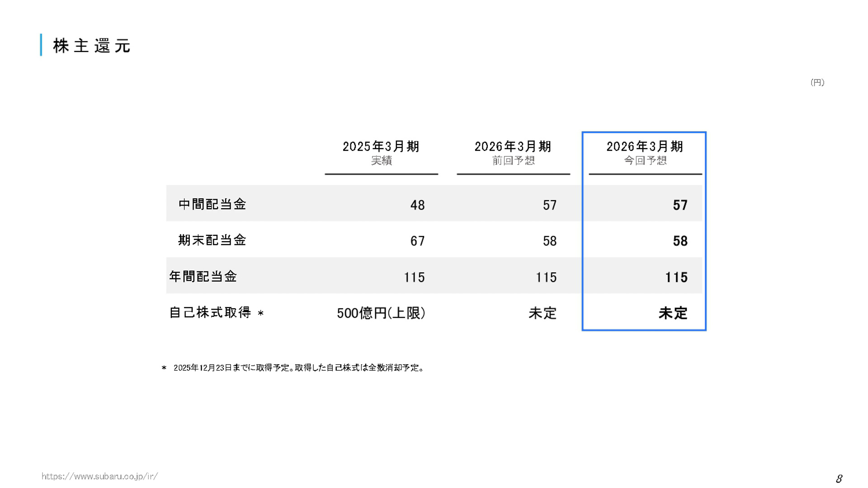
Task: Select the 2026年3月期 前回予想 column header
Action: [513, 153]
